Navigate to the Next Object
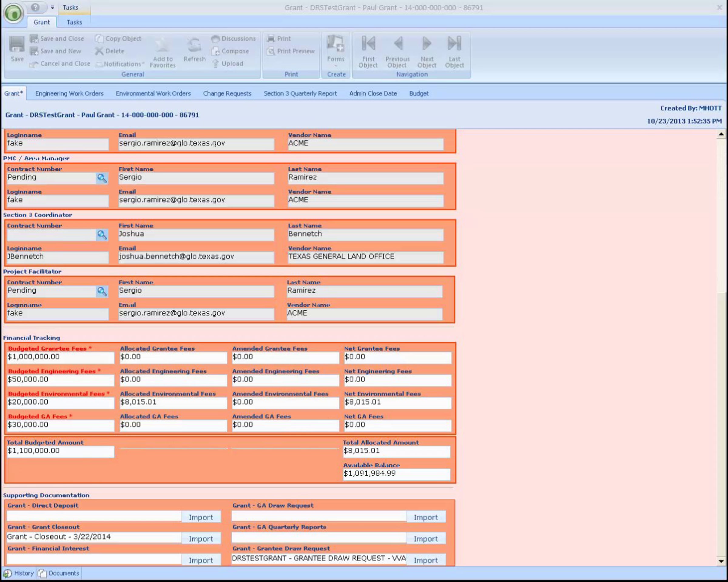 pos(427,52)
